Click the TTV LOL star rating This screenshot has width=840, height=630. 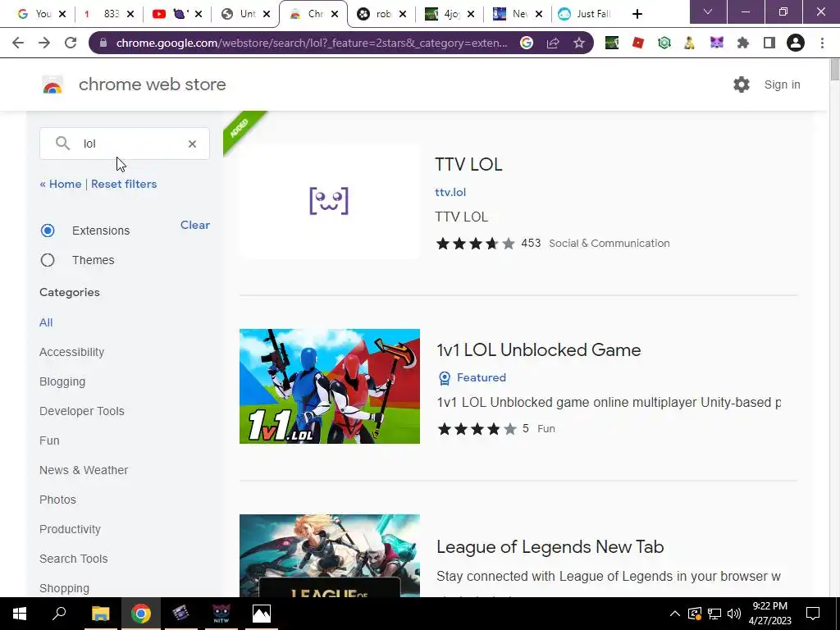coord(475,243)
